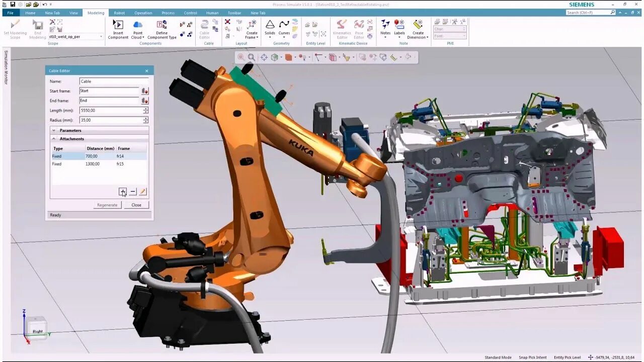Click the 3D view cube icon in viewport toolbar
Image resolution: width=644 pixels, height=362 pixels.
[274, 57]
